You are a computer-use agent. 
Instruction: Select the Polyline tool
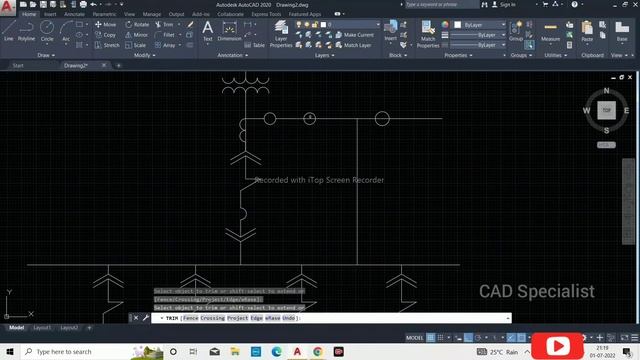tap(26, 31)
